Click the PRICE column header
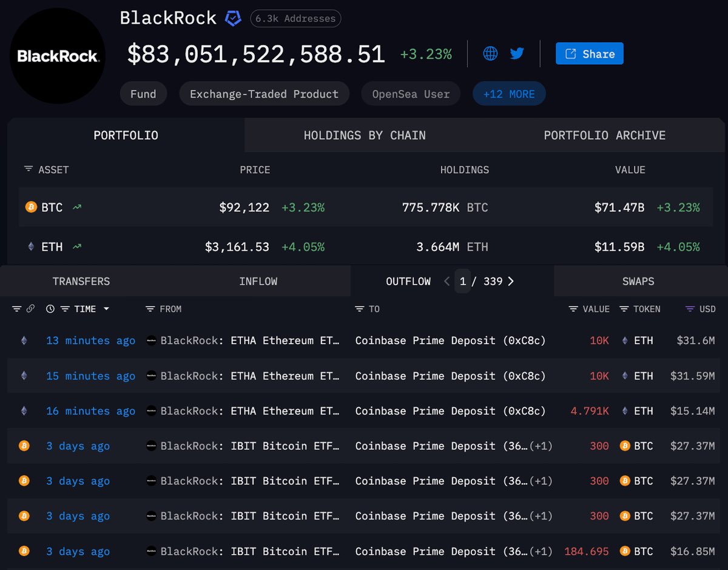Viewport: 728px width, 570px height. coord(255,169)
